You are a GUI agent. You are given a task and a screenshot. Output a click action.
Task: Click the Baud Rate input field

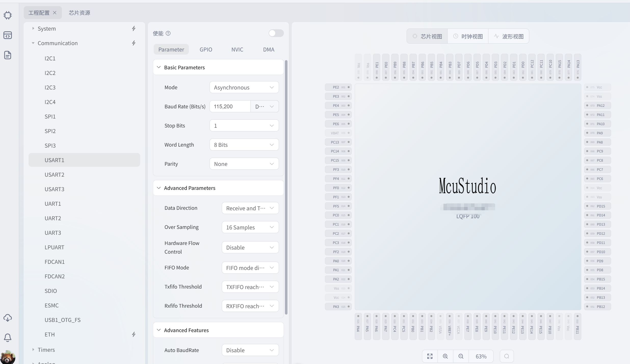coord(230,107)
